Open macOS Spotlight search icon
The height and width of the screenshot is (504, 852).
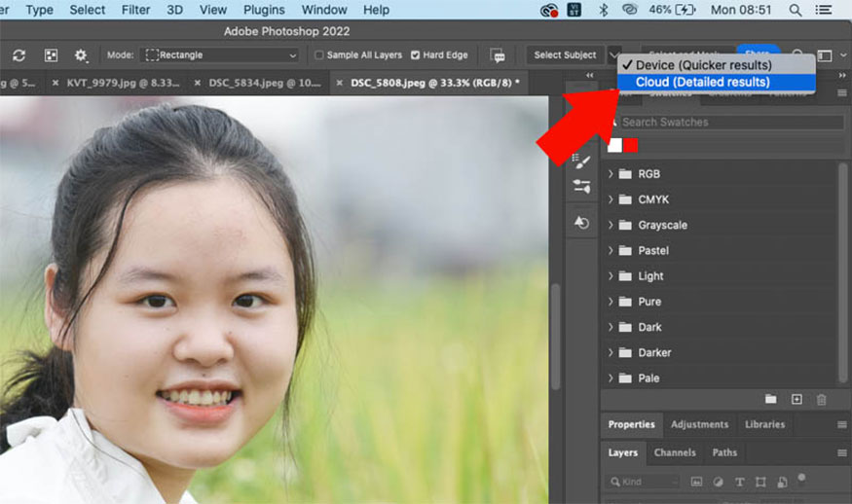[x=795, y=10]
